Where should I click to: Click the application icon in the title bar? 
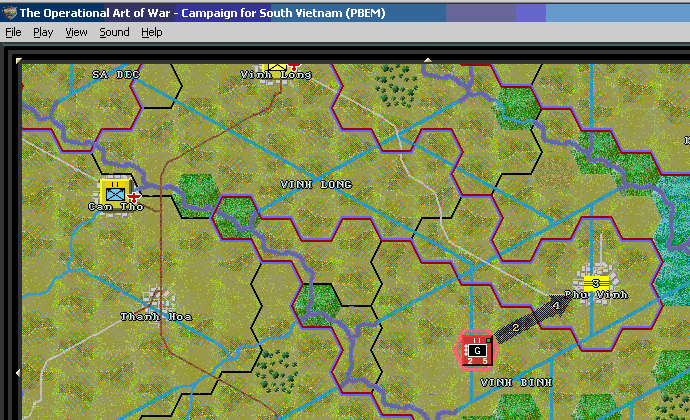click(x=9, y=13)
